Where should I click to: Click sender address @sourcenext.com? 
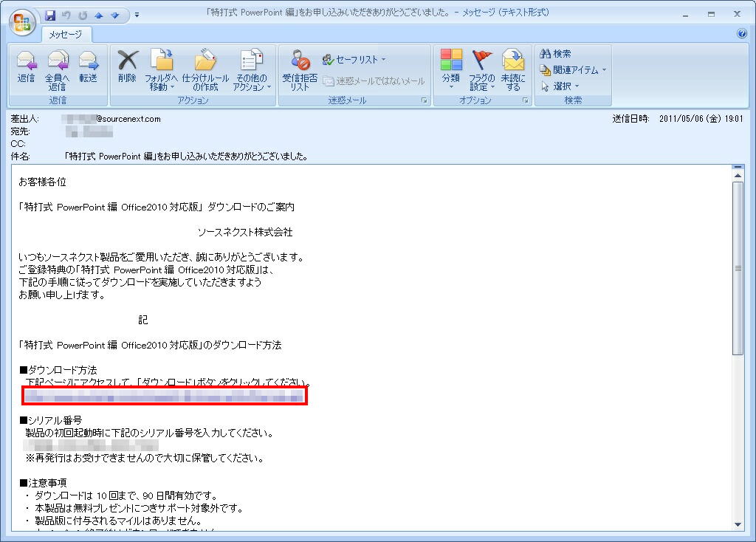tap(111, 119)
